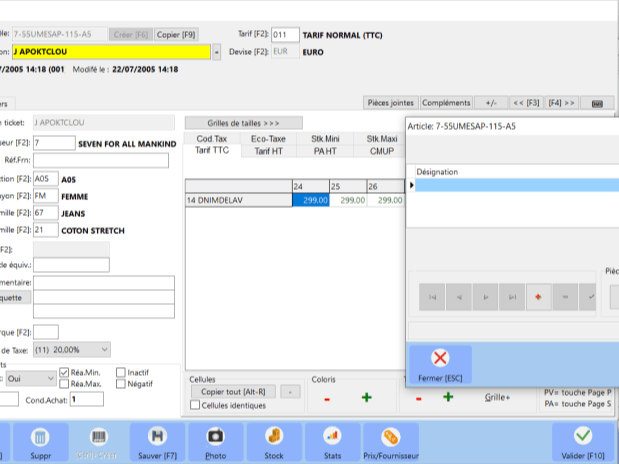Select the 14 DNIMDELAV row header
Viewport: 619px width, 464px height.
[x=239, y=200]
